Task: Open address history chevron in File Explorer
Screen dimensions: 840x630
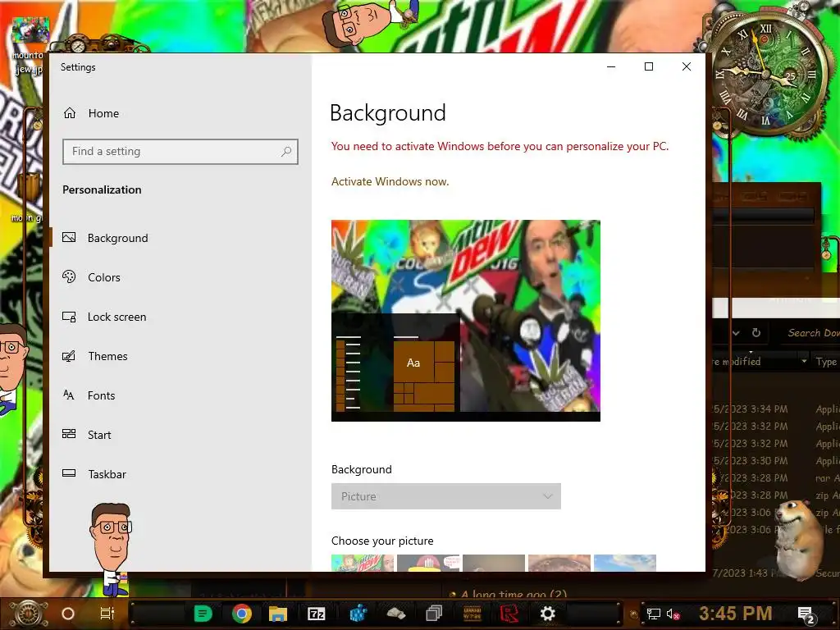Action: (x=737, y=333)
